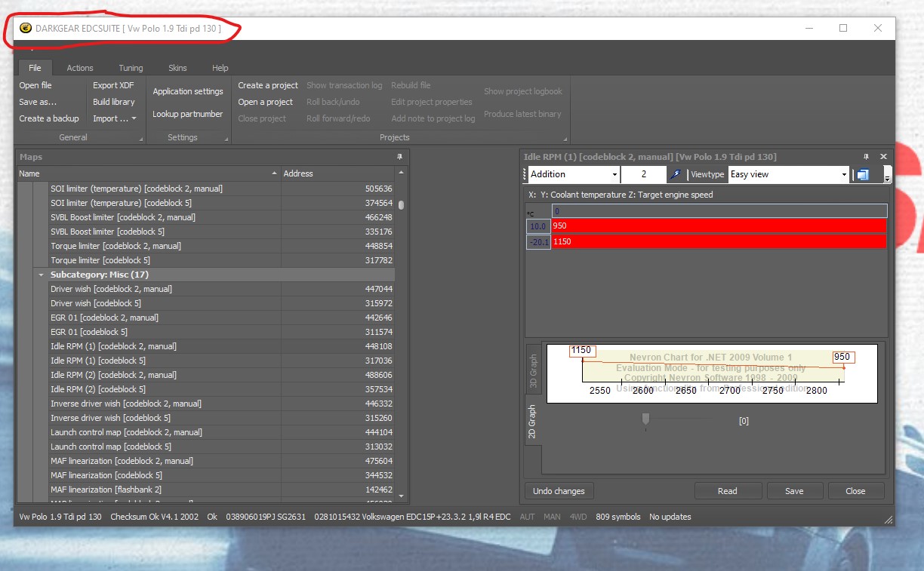
Task: Click Export XDF
Action: point(113,85)
